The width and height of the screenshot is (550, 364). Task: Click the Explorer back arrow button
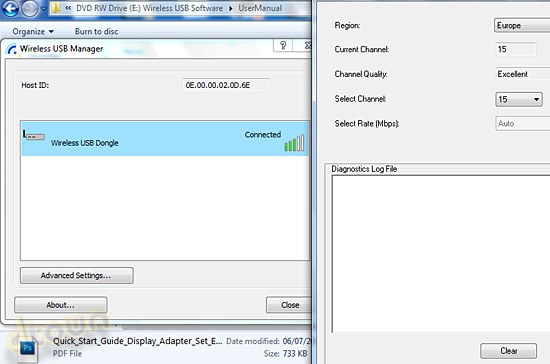point(11,8)
